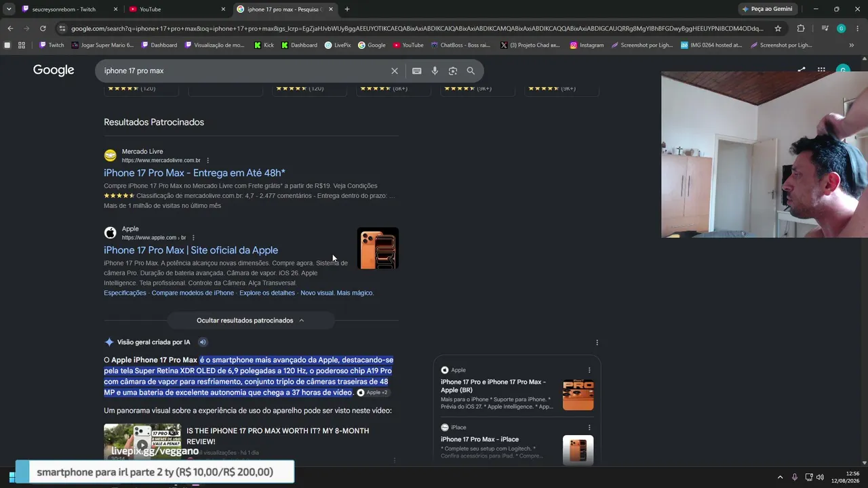Open the bookmarks apps grid shortcut

(22, 45)
